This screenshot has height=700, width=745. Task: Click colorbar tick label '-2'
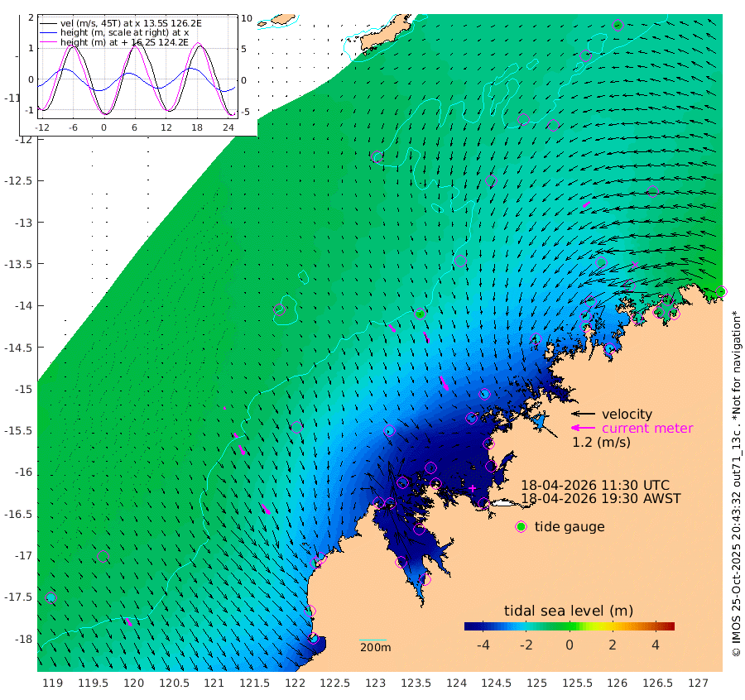526,645
